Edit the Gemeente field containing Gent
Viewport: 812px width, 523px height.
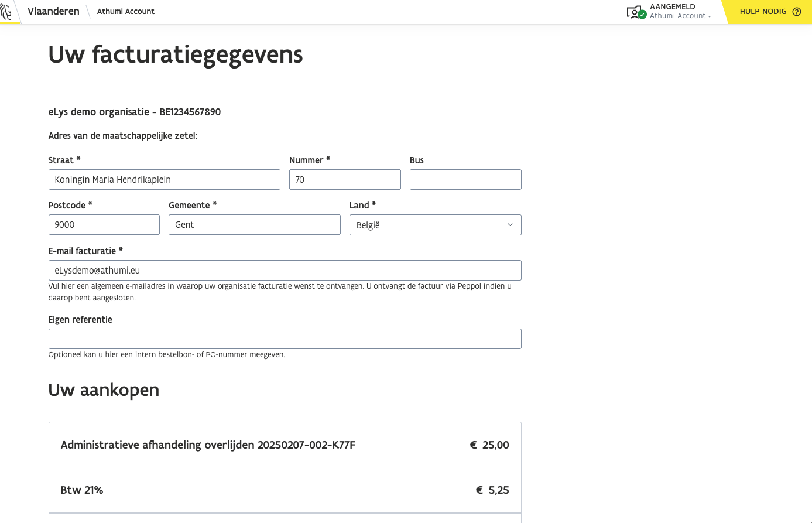[254, 225]
